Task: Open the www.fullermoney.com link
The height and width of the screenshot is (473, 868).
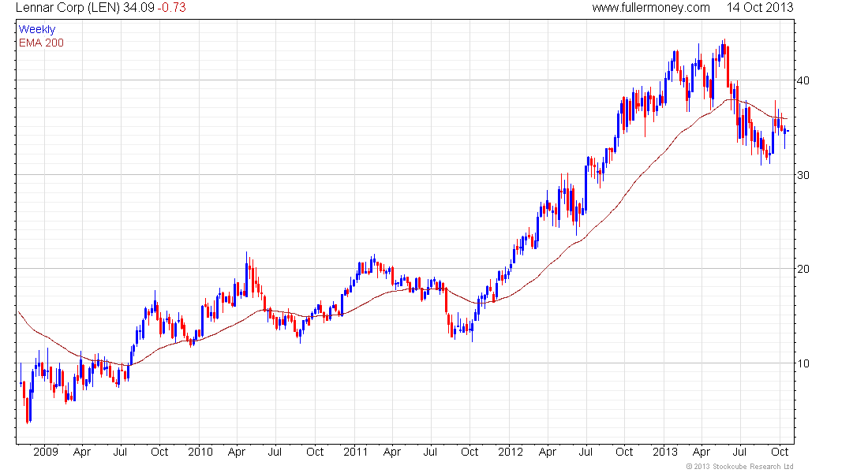Action: pos(651,8)
